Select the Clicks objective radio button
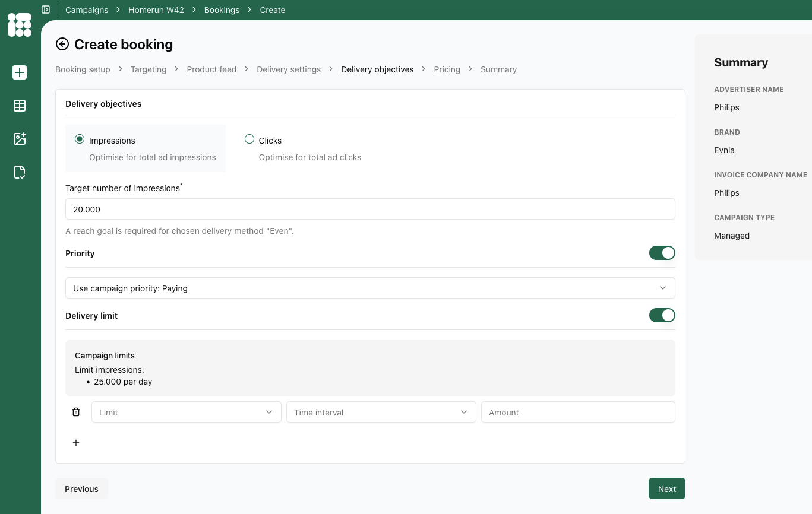The width and height of the screenshot is (812, 514). click(249, 139)
